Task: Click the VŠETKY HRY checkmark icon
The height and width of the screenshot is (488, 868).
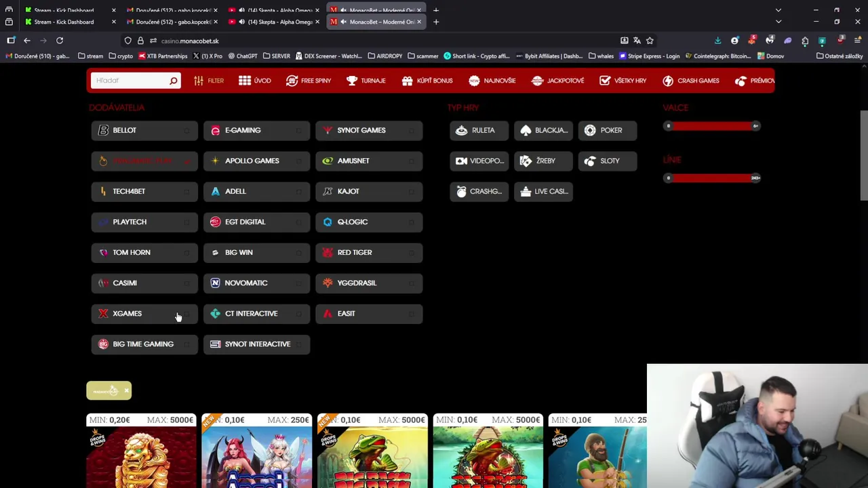Action: click(x=605, y=81)
